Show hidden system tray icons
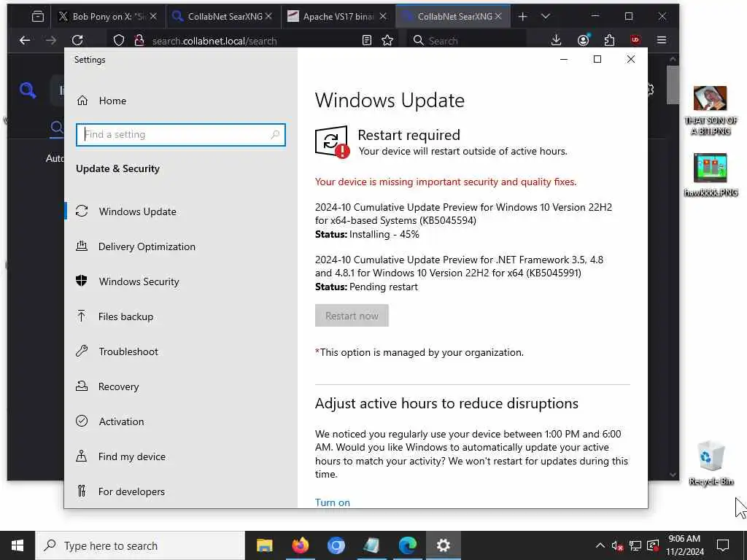The height and width of the screenshot is (560, 747). pos(600,545)
